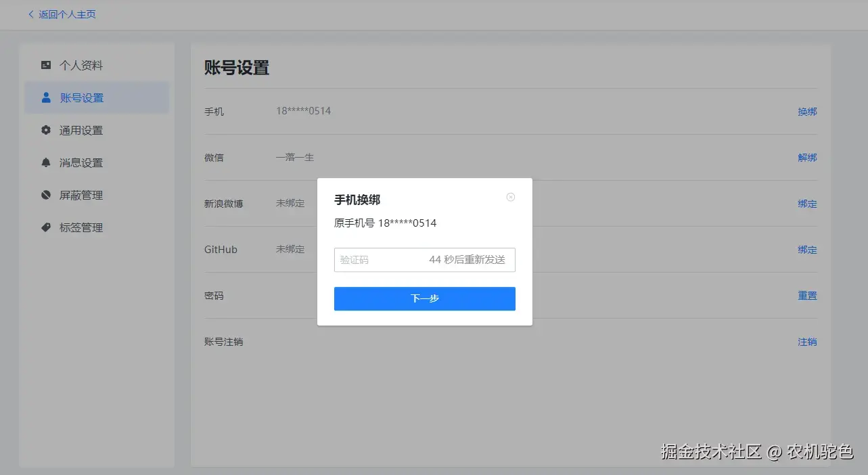Open 屏蔽管理 in the sidebar
The image size is (868, 475).
coord(97,196)
